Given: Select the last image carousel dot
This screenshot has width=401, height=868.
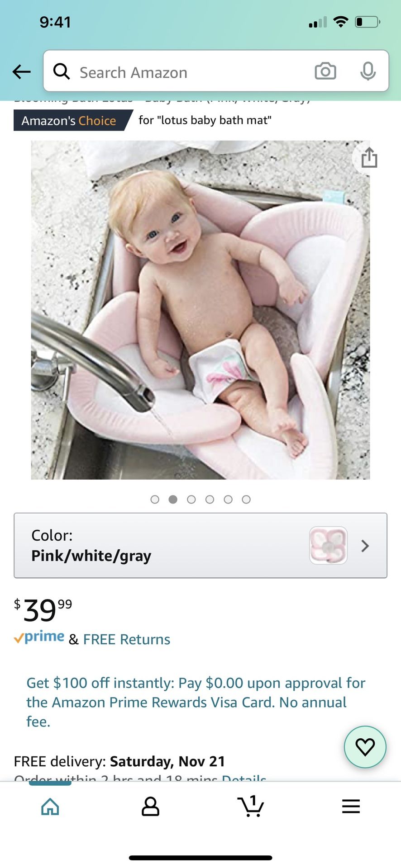Looking at the screenshot, I should [x=246, y=500].
